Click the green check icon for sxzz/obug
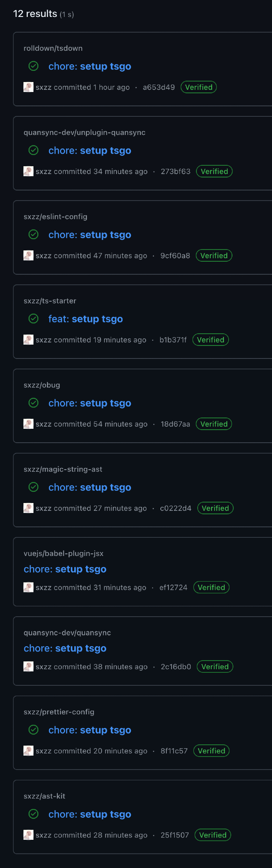The width and height of the screenshot is (272, 868). tap(33, 403)
